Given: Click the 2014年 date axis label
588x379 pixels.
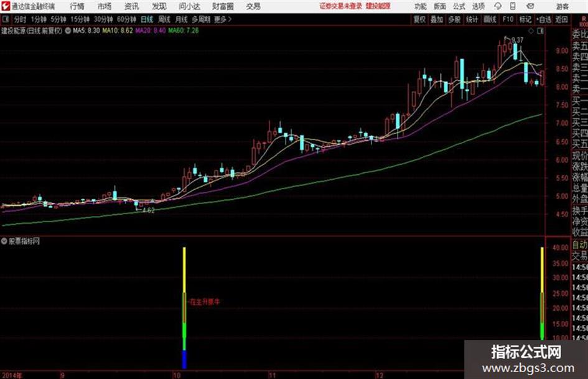Looking at the screenshot, I should [12, 375].
